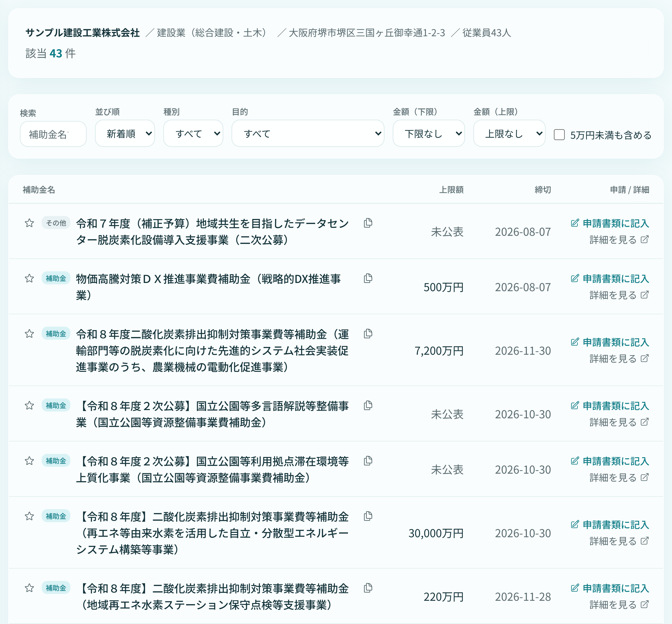
Task: Star the データセンター脱炭素化設備導入支援事業 row
Action: (29, 223)
